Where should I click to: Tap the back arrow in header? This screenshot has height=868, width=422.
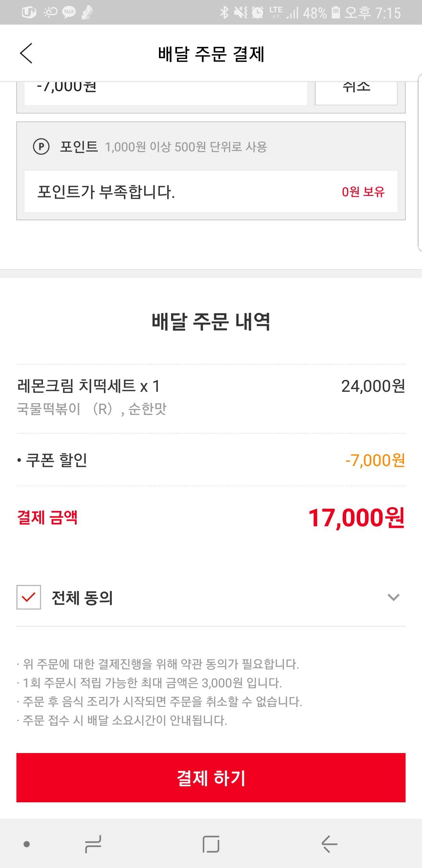click(x=26, y=53)
